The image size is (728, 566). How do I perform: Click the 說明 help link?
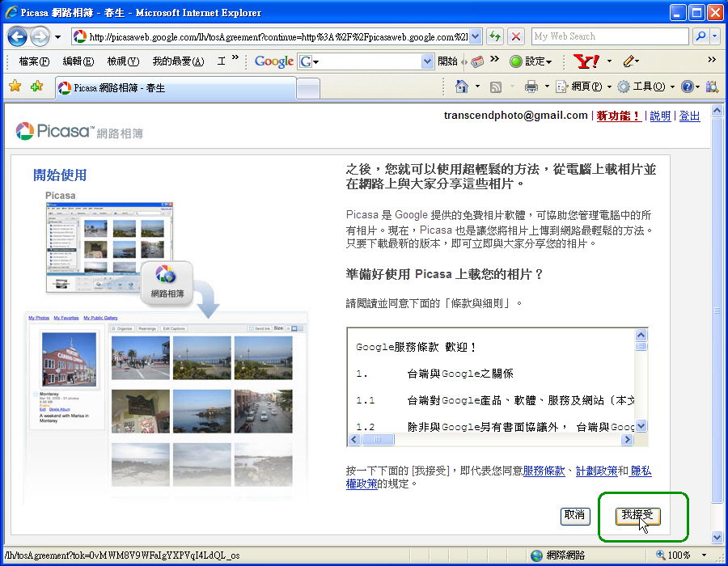[x=660, y=116]
